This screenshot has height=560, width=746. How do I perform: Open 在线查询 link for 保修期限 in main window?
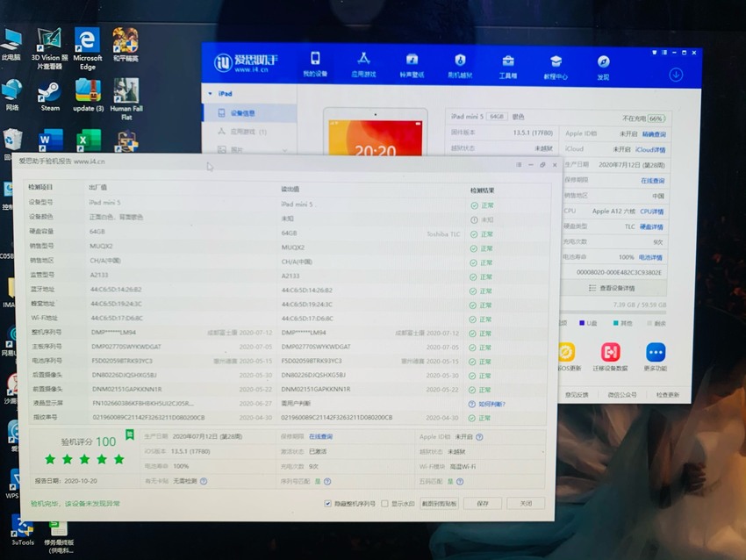pos(652,180)
